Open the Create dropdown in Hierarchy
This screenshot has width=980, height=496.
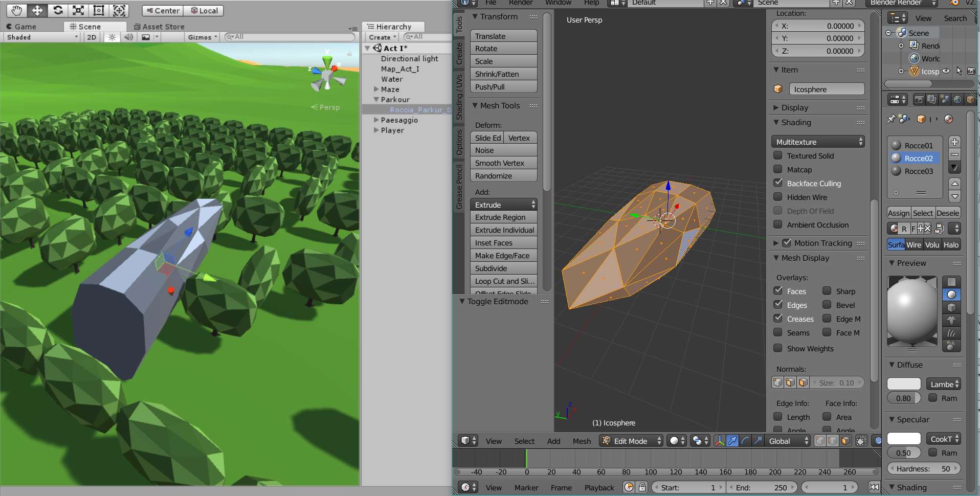(383, 37)
